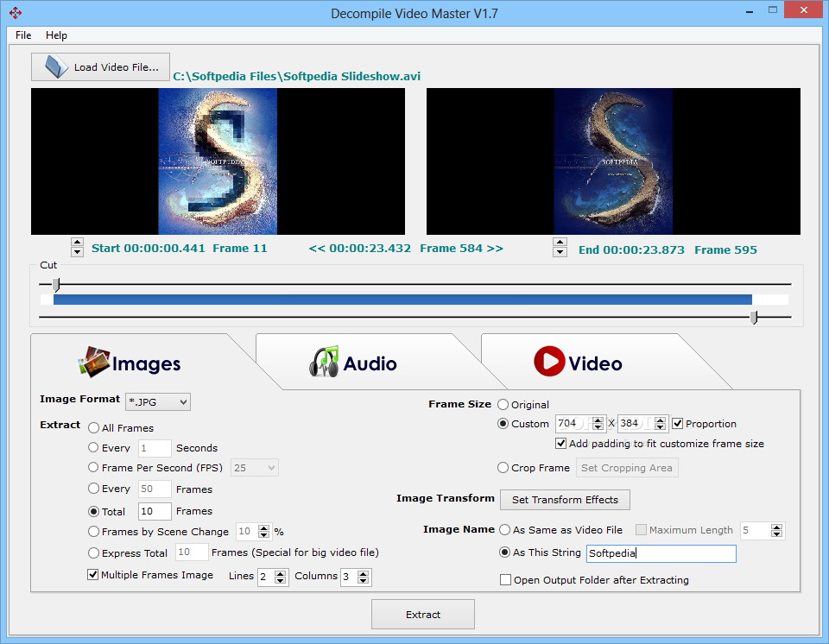Enable Open Output Folder after Extracting
Viewport: 829px width, 644px height.
coord(506,580)
